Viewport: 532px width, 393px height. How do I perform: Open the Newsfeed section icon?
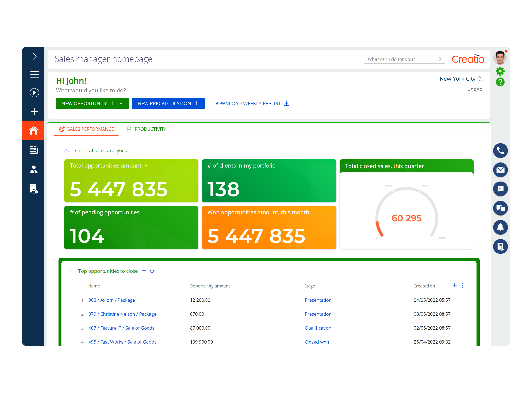tap(34, 150)
